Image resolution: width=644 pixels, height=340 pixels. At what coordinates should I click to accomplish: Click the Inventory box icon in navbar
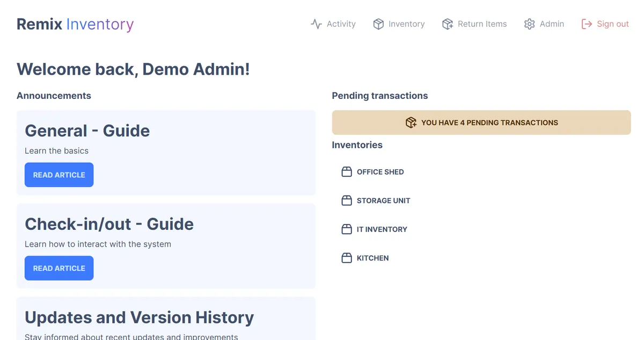[378, 24]
